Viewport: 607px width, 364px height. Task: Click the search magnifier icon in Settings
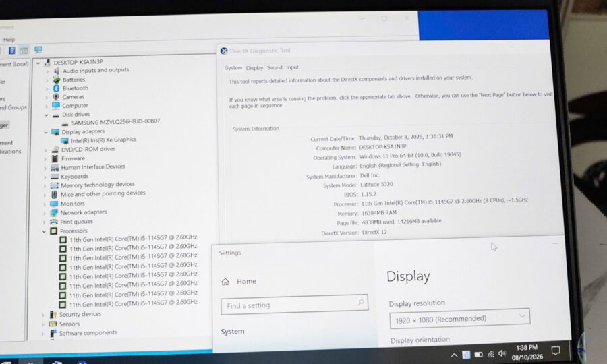point(360,303)
